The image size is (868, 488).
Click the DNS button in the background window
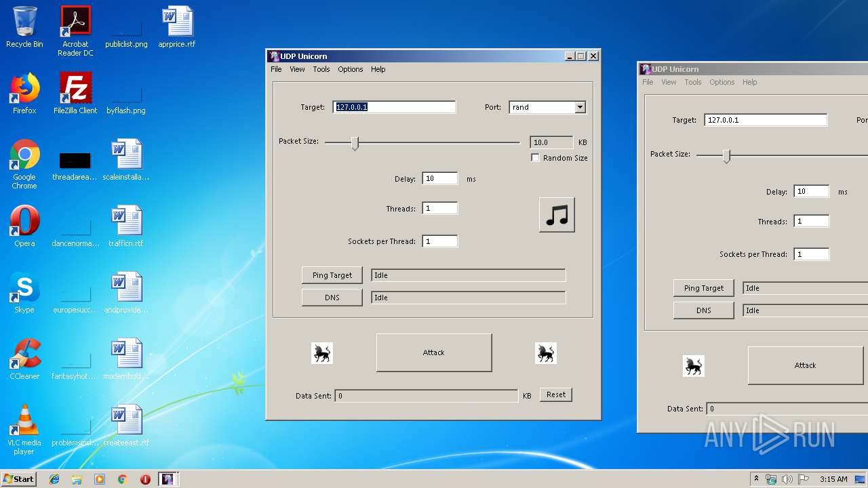pyautogui.click(x=704, y=310)
